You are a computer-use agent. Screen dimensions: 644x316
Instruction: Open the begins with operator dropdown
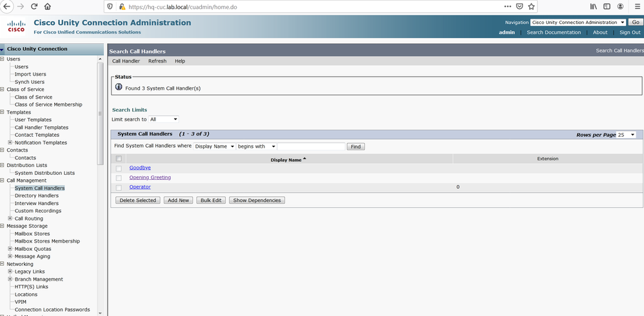[257, 146]
